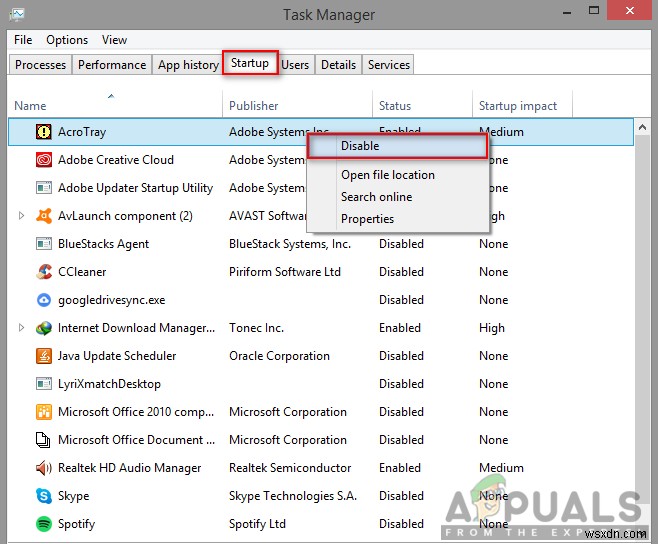Open the View menu
This screenshot has height=544, width=658.
[114, 40]
